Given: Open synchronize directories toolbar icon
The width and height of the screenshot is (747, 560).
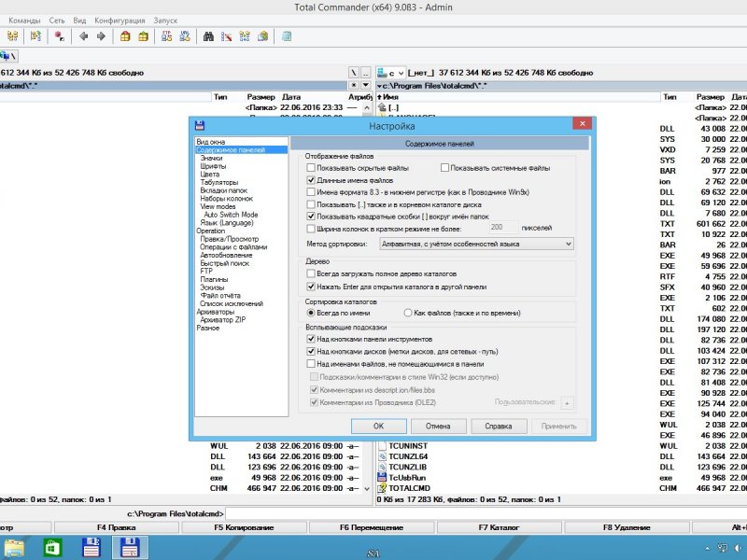Looking at the screenshot, I should [x=245, y=36].
